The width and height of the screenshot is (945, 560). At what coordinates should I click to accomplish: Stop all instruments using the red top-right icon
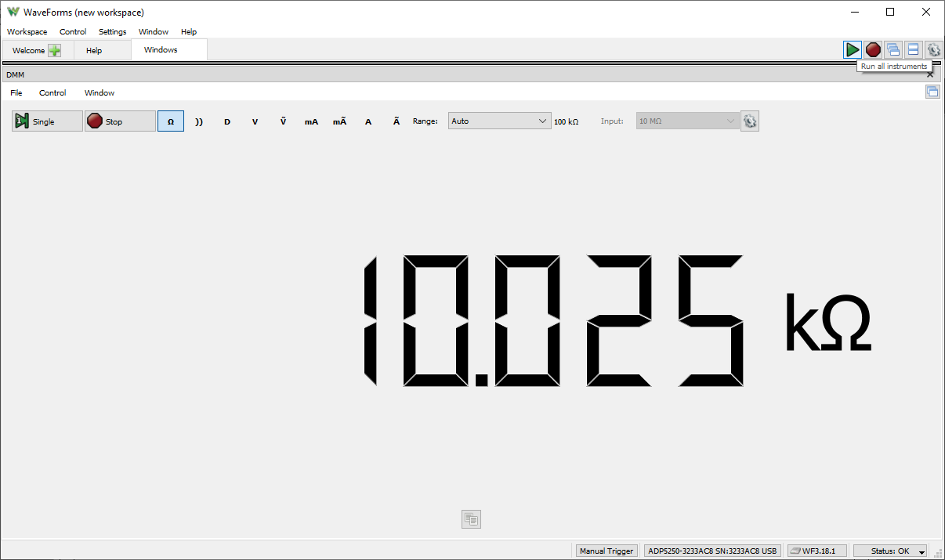873,50
